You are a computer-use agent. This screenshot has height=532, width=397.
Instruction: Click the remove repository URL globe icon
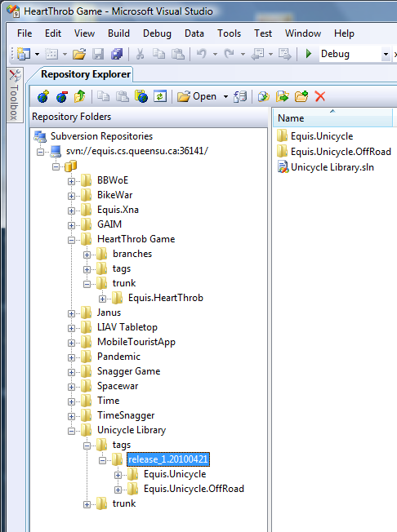coord(62,97)
